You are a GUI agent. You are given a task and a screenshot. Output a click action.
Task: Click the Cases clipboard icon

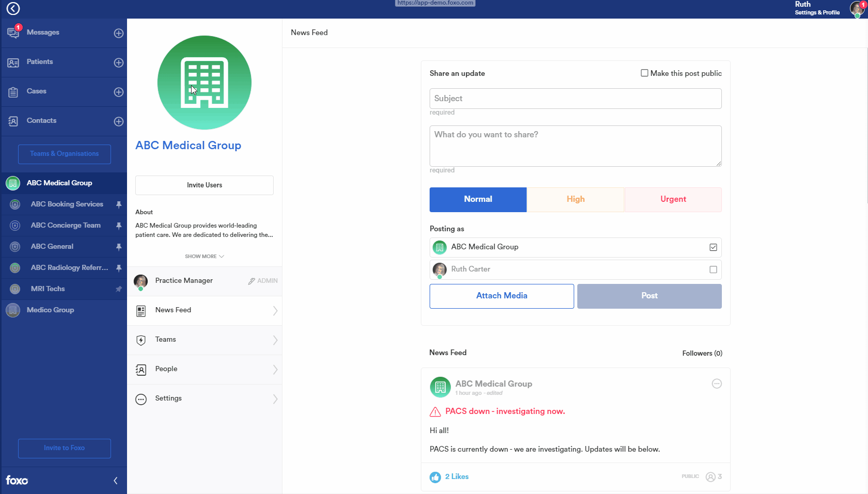click(13, 92)
